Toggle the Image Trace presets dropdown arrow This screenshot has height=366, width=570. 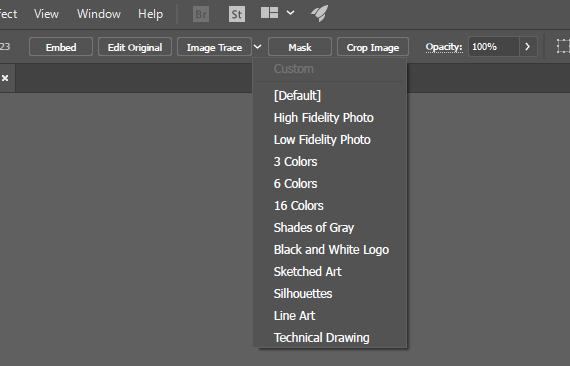257,47
